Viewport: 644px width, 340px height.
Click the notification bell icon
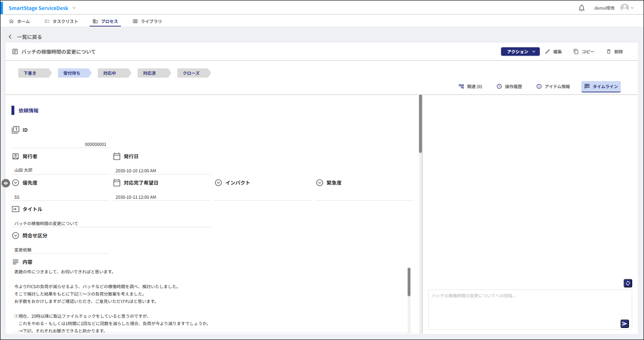(x=581, y=8)
